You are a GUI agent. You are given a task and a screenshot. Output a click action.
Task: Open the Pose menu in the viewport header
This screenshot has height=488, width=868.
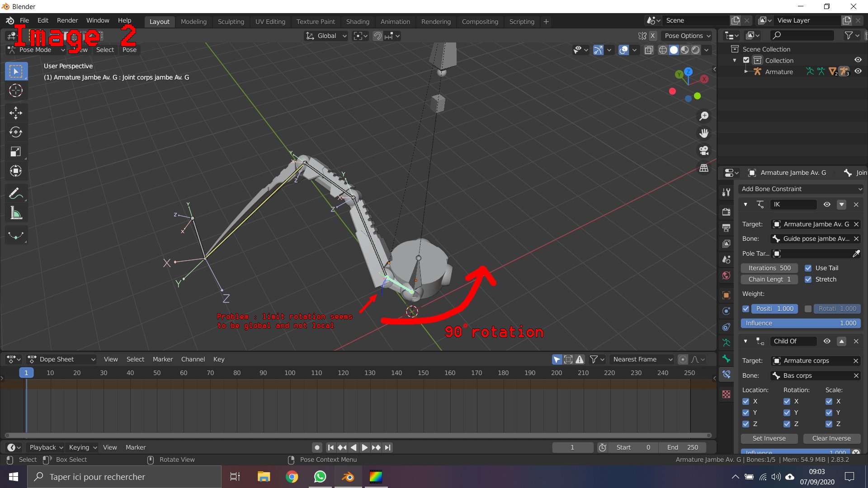point(129,50)
